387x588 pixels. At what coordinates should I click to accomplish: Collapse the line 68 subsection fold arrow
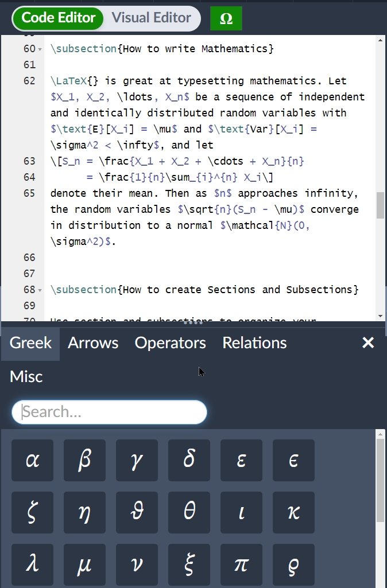coord(40,290)
